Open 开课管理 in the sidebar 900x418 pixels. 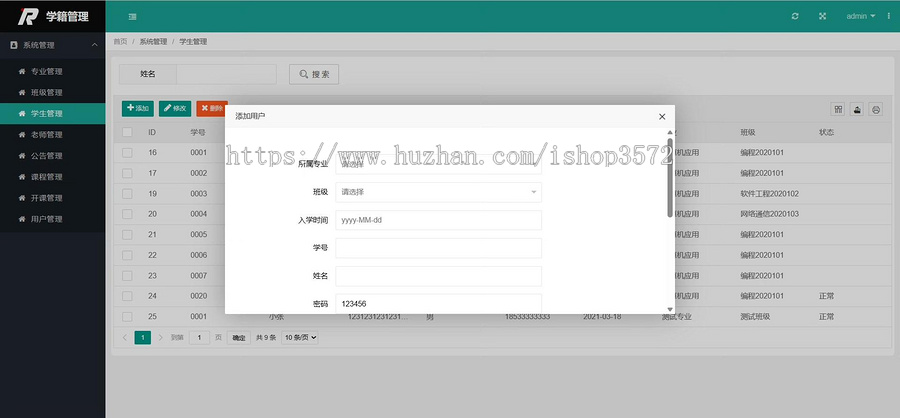(x=52, y=198)
